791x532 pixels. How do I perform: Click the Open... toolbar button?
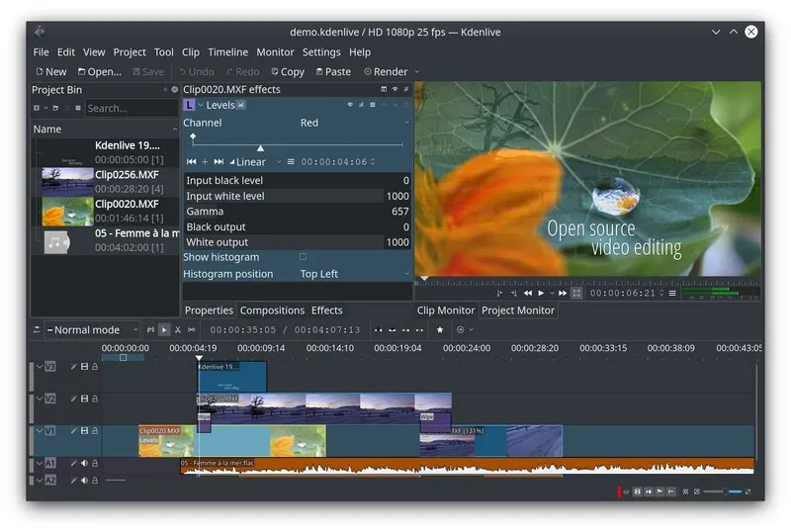pos(100,71)
